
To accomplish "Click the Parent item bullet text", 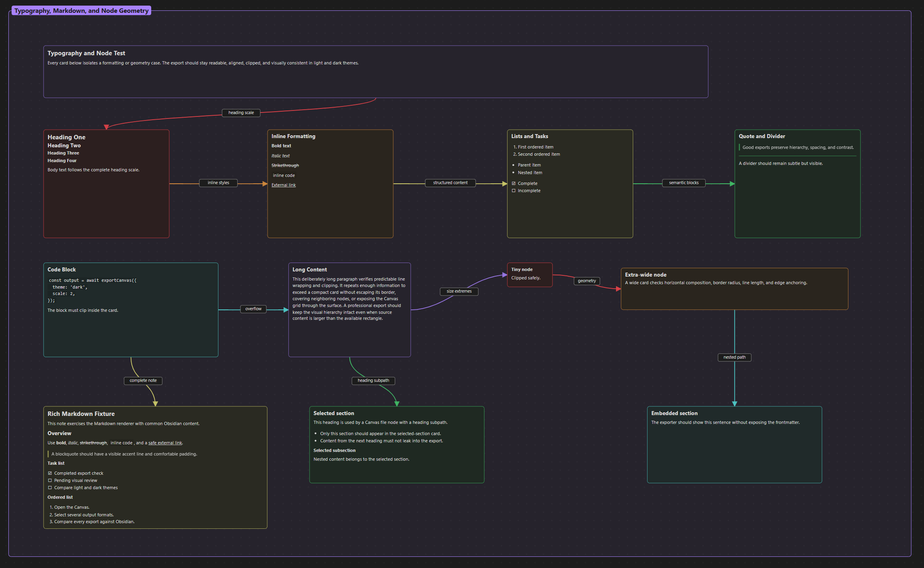I will coord(529,165).
